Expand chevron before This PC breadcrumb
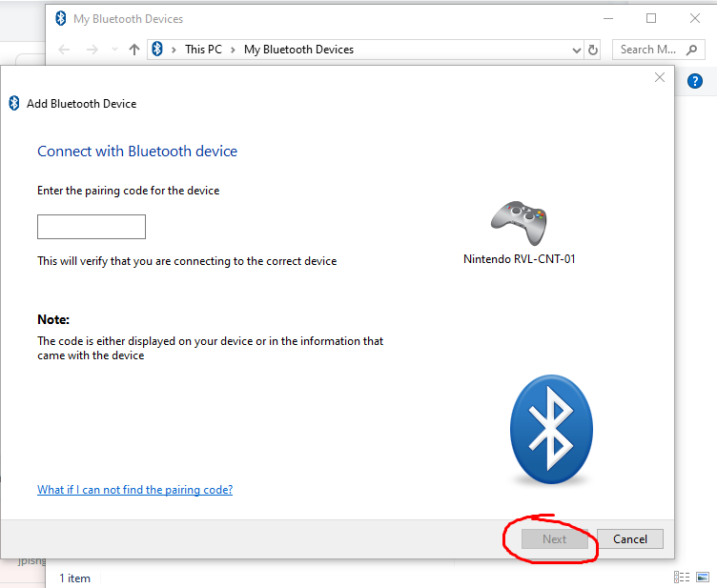Image resolution: width=717 pixels, height=588 pixels. pos(174,50)
